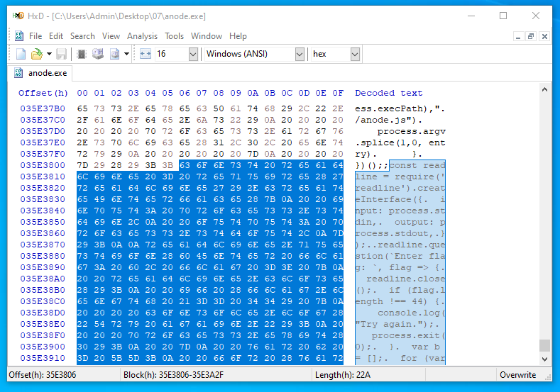Screen dimensions: 560x392
Task: Click the bytes per row field showing 16
Action: pyautogui.click(x=172, y=54)
